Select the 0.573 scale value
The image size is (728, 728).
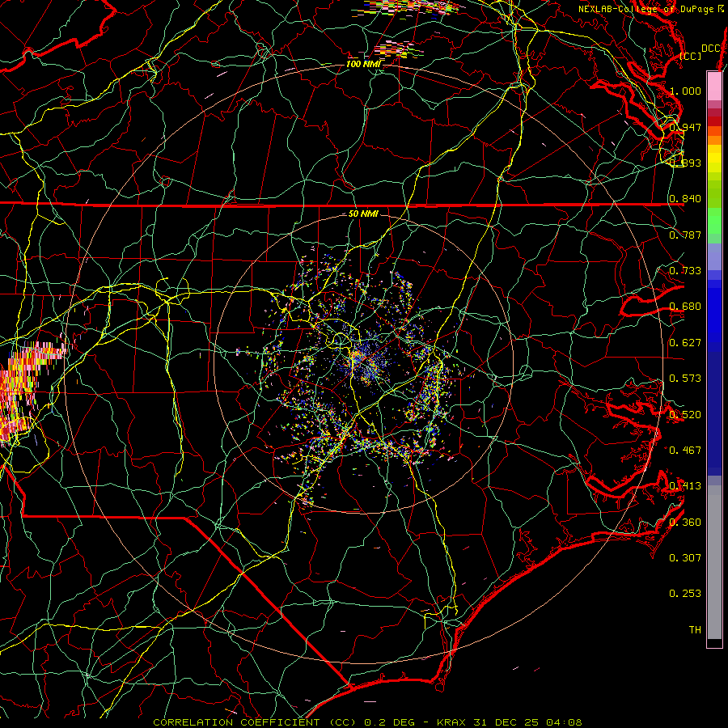[x=685, y=379]
